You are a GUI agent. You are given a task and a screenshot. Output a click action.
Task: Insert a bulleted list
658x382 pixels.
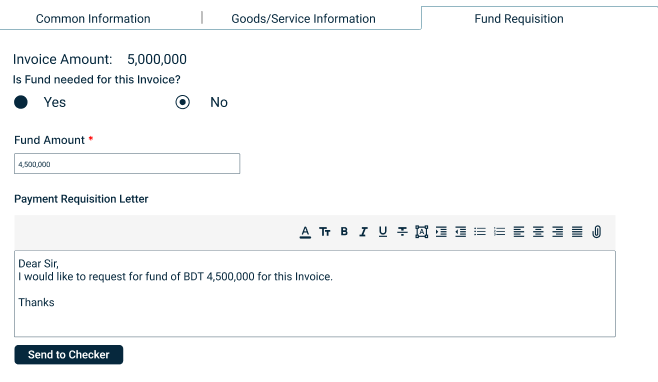tap(480, 232)
